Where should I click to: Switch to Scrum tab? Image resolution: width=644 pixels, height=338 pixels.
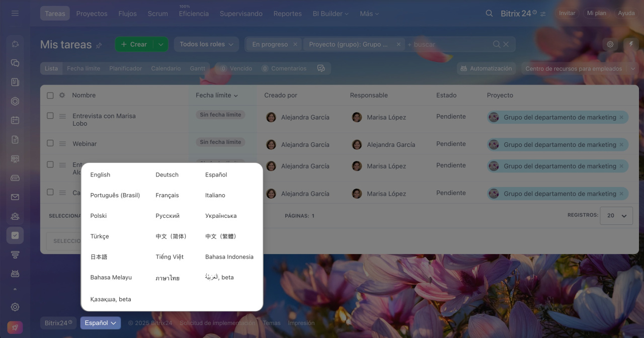[157, 14]
